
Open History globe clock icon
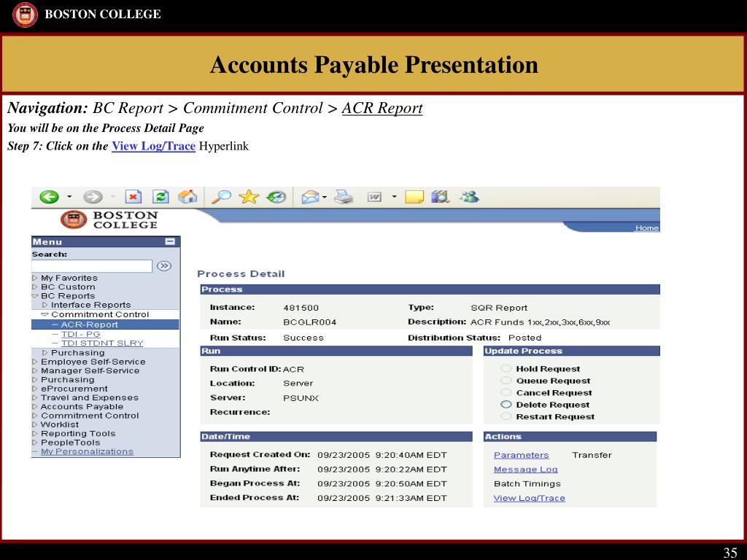click(276, 197)
